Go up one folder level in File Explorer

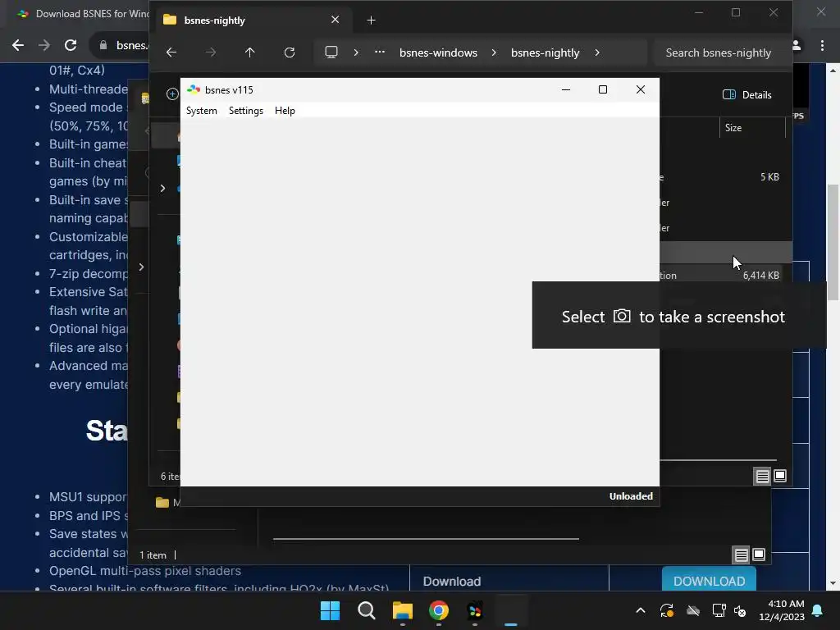pos(249,52)
